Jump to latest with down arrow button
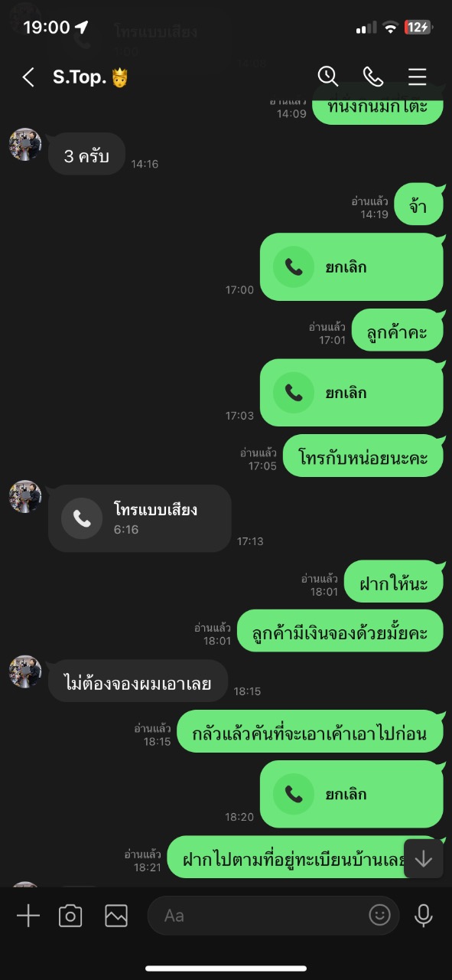The width and height of the screenshot is (452, 980). click(424, 859)
